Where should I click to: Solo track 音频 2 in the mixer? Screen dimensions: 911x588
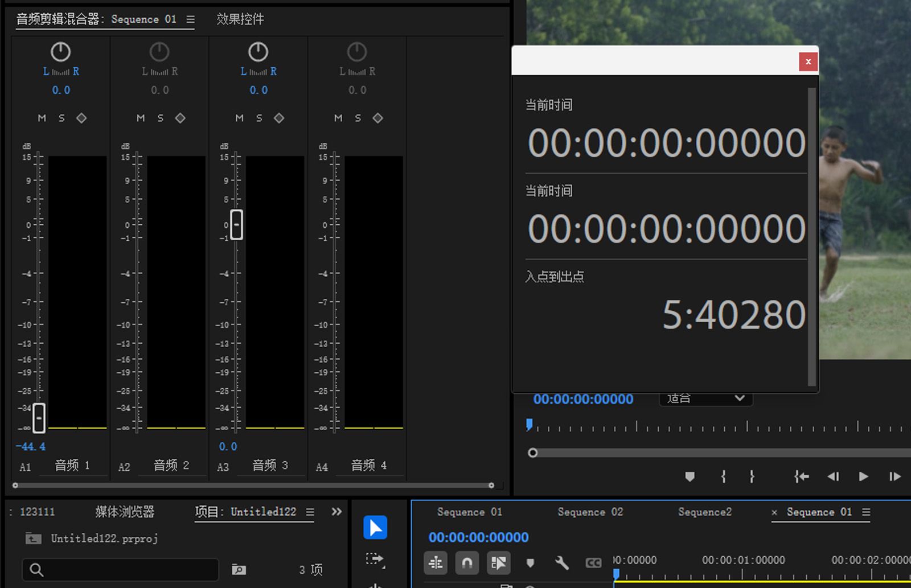click(x=161, y=118)
